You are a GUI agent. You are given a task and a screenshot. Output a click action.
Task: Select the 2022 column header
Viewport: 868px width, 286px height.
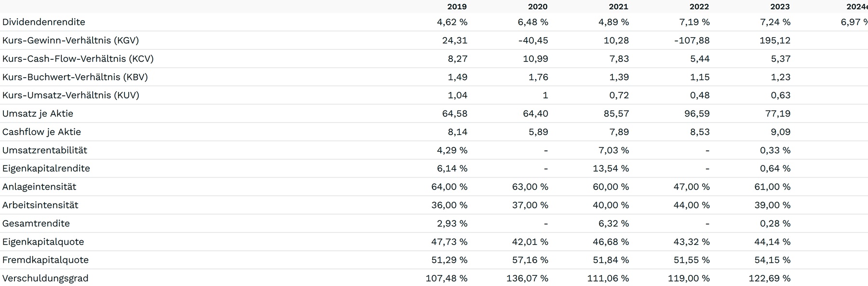click(699, 7)
